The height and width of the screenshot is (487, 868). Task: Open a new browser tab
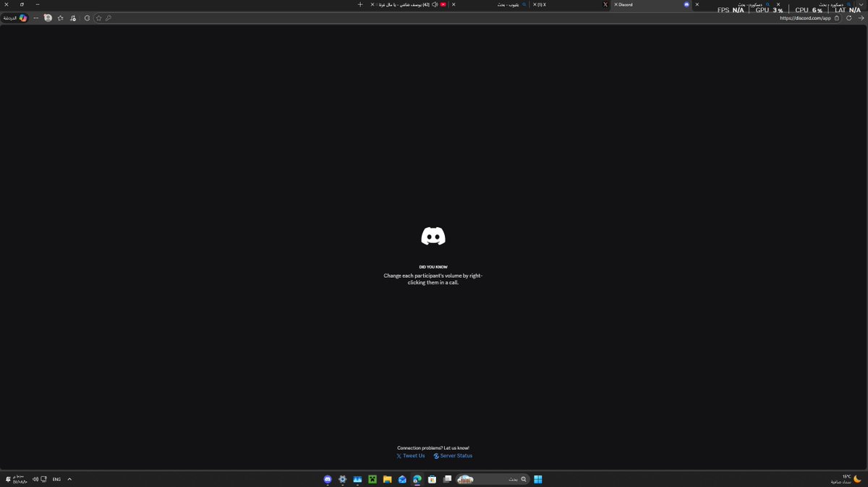click(360, 4)
